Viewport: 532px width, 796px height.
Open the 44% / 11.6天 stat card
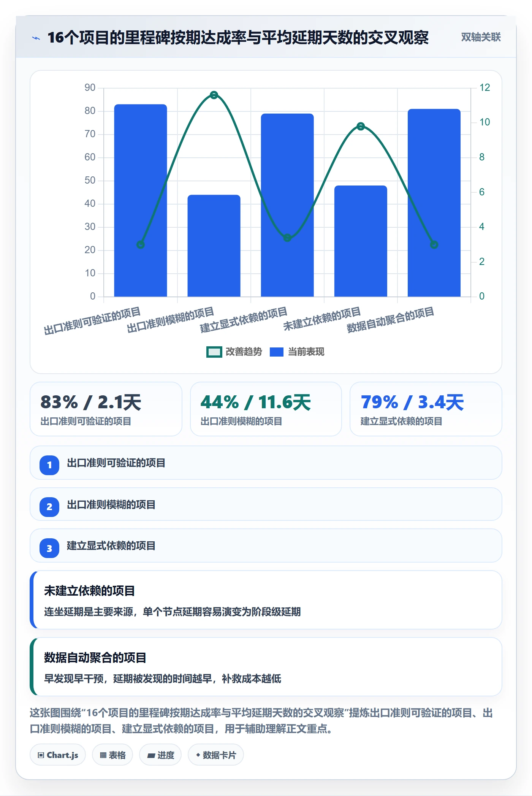pyautogui.click(x=266, y=409)
